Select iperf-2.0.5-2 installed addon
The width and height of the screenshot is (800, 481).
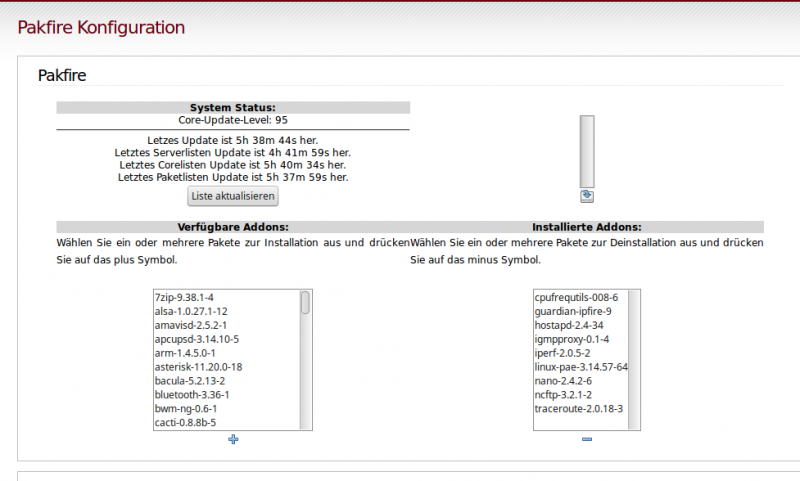click(581, 353)
